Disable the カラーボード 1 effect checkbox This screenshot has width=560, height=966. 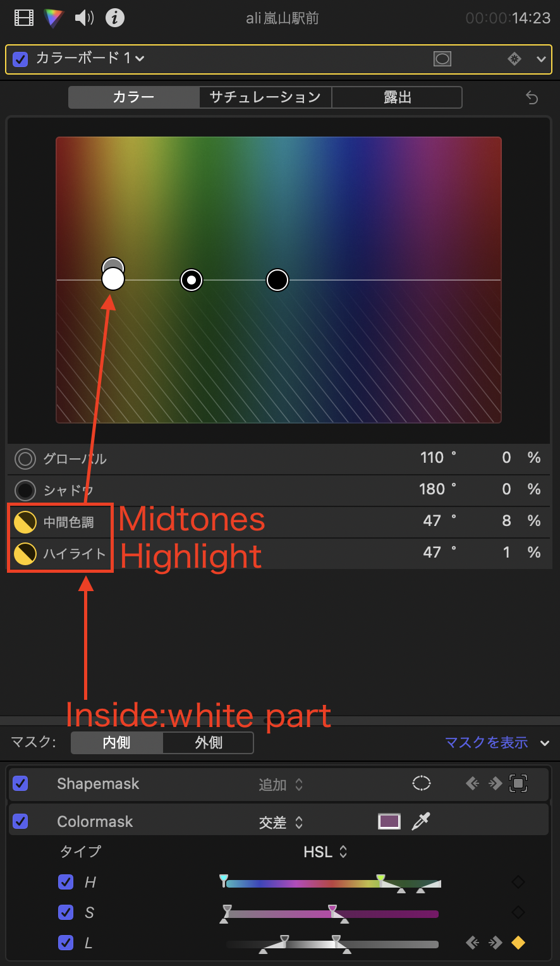click(x=20, y=59)
